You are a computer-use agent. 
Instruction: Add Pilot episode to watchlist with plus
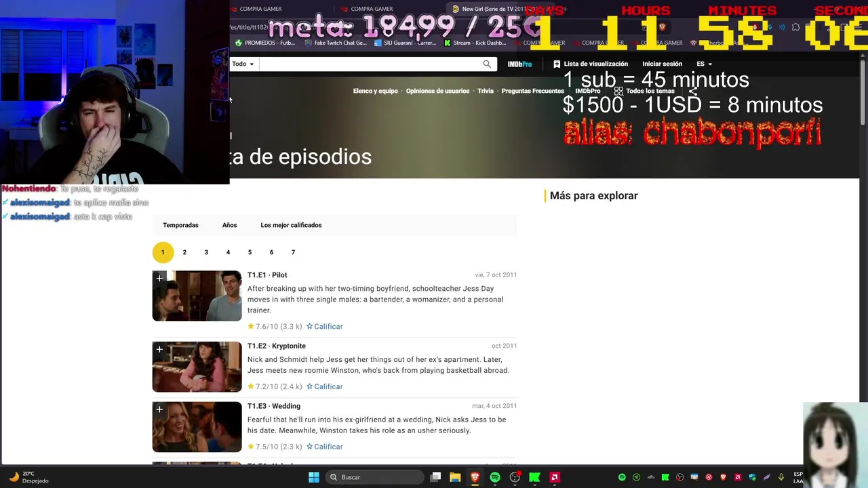coord(159,279)
